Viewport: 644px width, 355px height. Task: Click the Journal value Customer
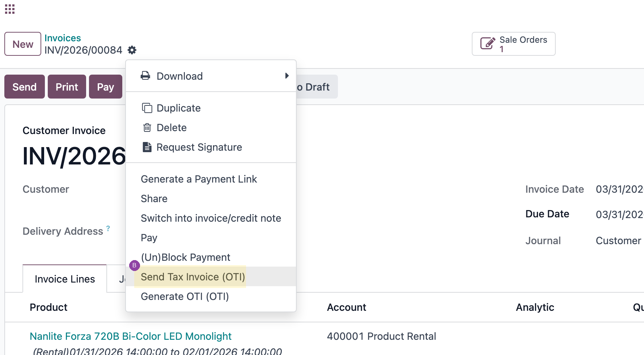618,241
